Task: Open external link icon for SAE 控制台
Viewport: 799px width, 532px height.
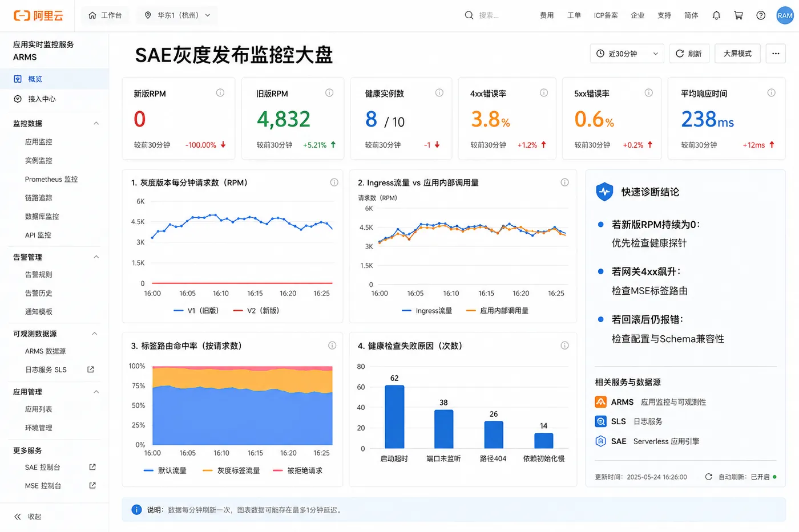Action: tap(92, 467)
